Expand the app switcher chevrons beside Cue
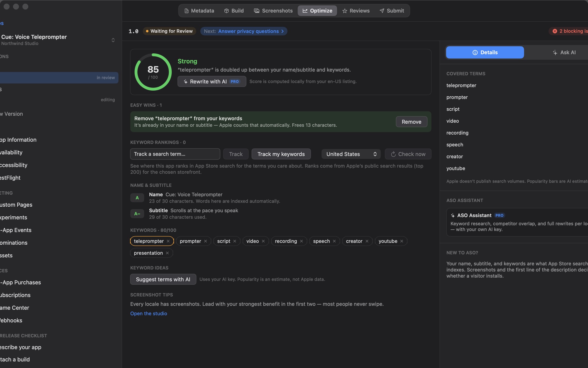The height and width of the screenshot is (368, 588). pyautogui.click(x=113, y=40)
